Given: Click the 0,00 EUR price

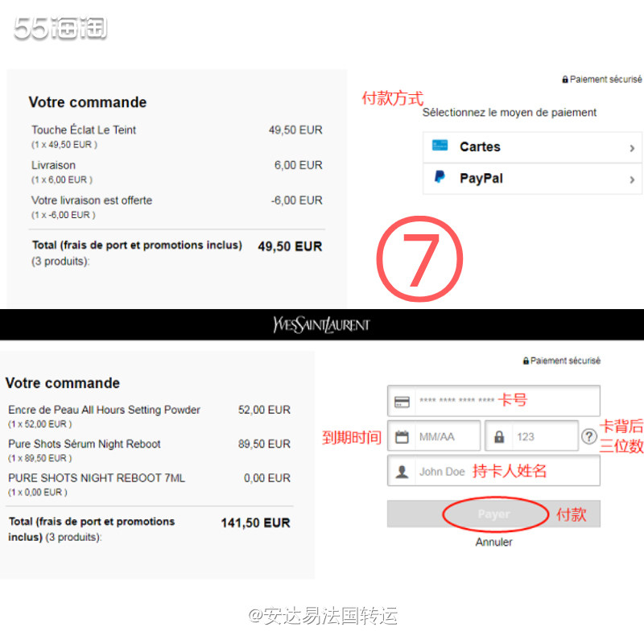Looking at the screenshot, I should tap(267, 477).
